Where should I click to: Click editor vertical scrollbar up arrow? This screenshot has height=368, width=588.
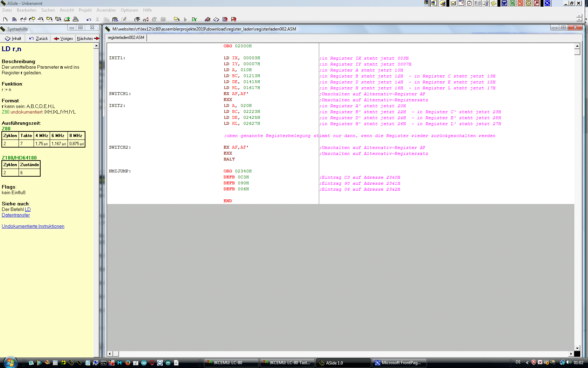[x=577, y=46]
